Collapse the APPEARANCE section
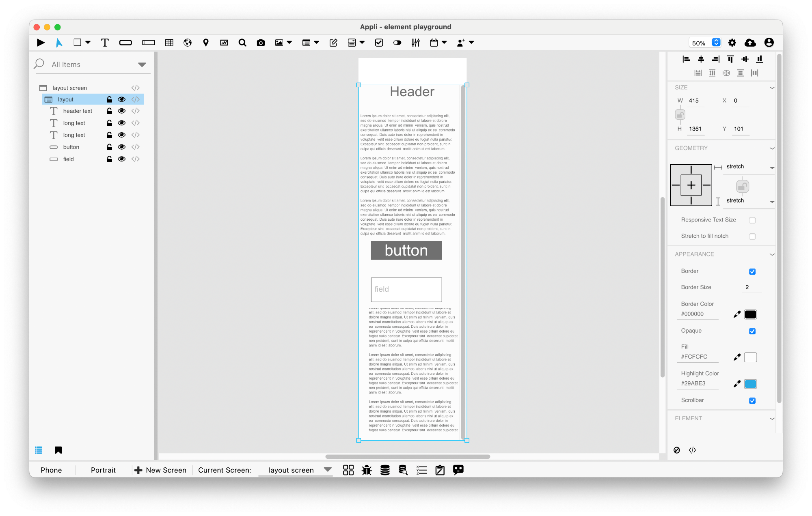This screenshot has height=516, width=812. (772, 254)
